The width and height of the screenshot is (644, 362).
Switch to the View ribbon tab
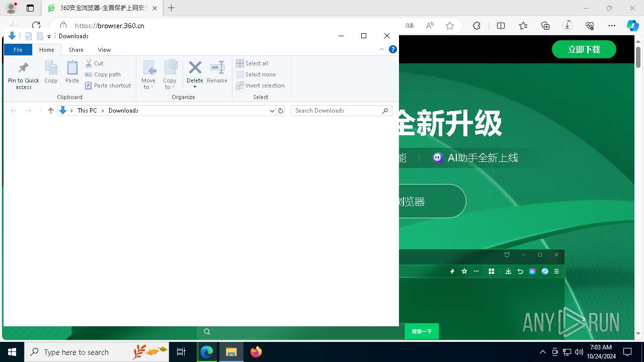[104, 50]
